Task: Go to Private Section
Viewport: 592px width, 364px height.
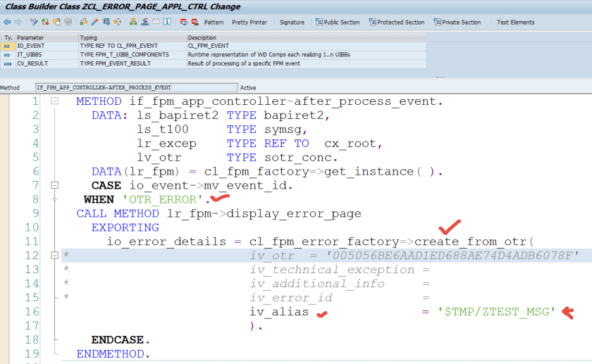Action: pos(457,22)
